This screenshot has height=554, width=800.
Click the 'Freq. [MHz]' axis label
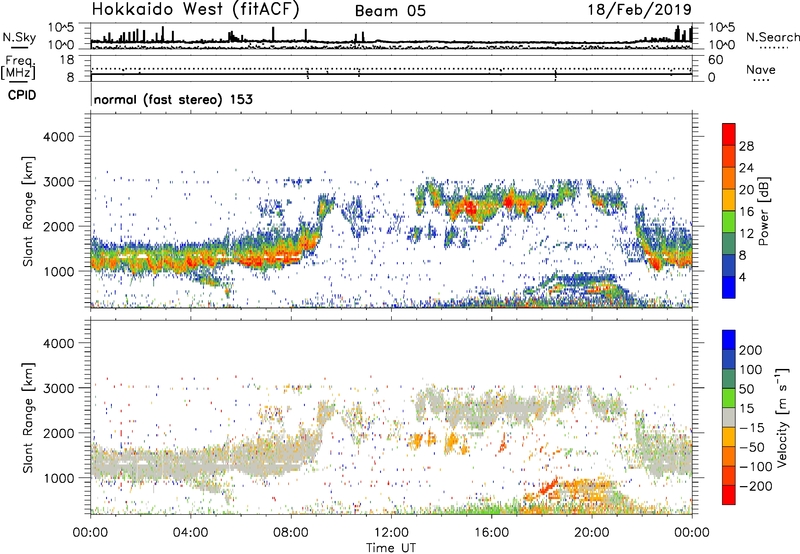[18, 68]
